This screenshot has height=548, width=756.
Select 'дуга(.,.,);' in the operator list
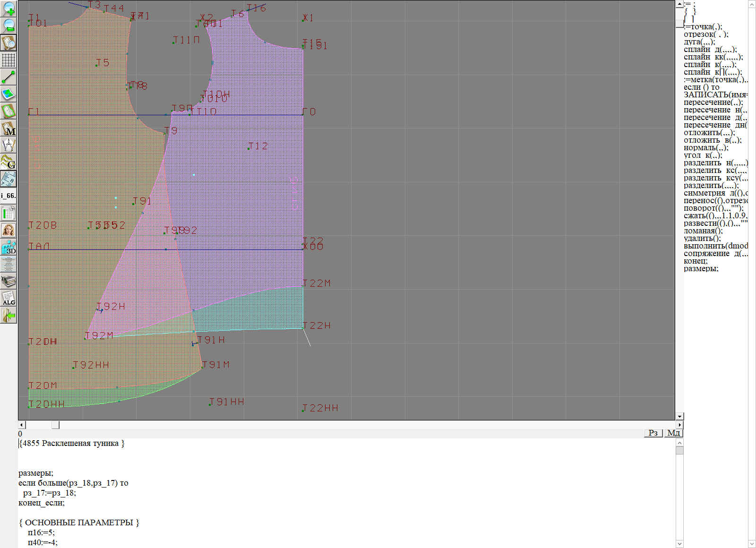699,42
